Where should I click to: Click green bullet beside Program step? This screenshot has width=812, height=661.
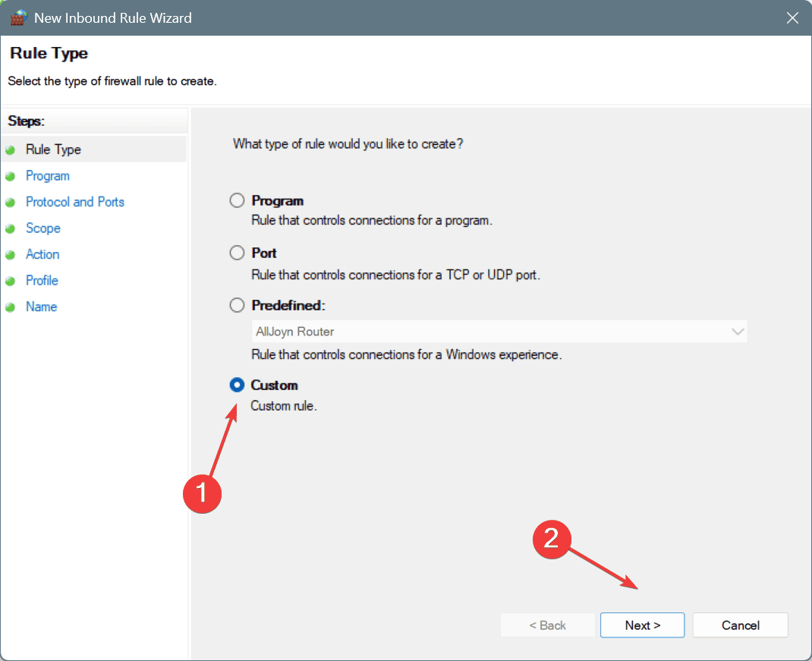[11, 177]
